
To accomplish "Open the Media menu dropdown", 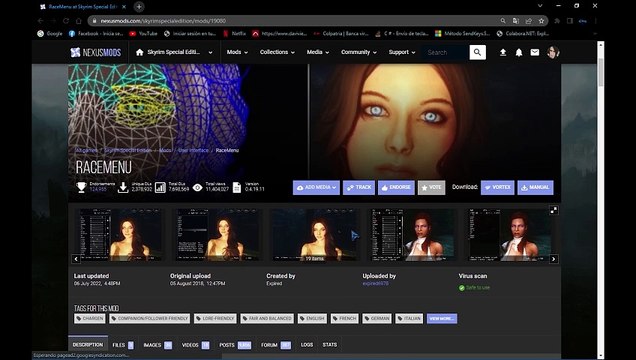I will (x=318, y=52).
